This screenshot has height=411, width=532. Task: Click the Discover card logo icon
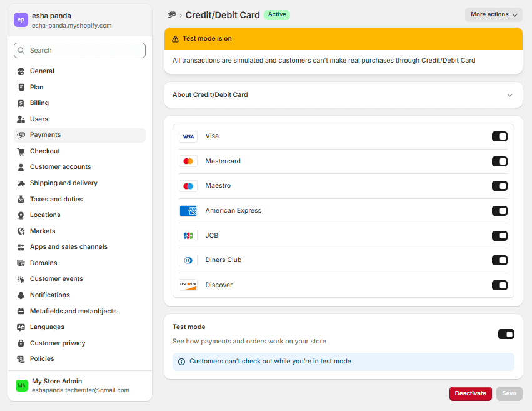(x=188, y=285)
